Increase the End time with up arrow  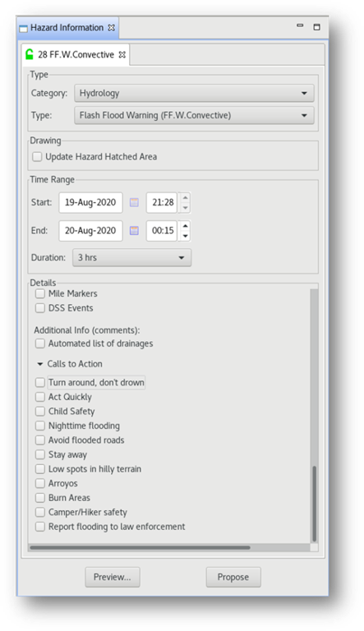coord(185,226)
